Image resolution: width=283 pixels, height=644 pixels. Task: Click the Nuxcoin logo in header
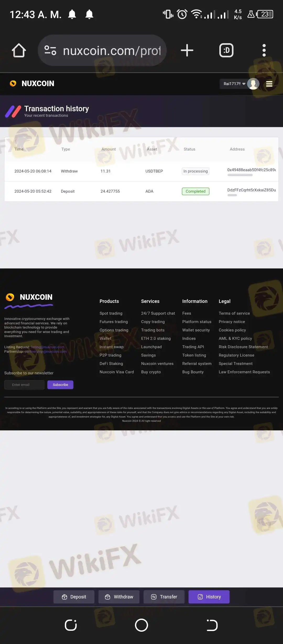tap(32, 84)
